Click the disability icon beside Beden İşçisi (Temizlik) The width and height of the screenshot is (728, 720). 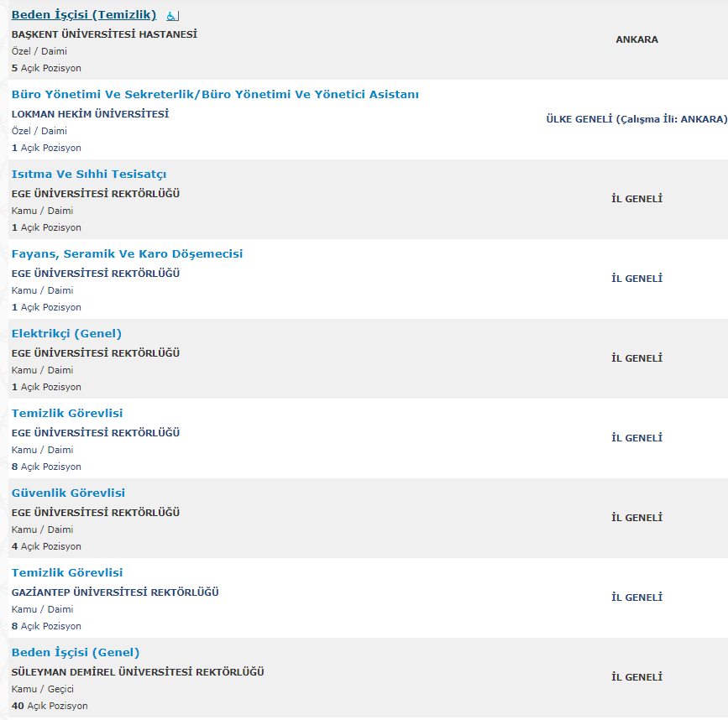click(x=171, y=16)
